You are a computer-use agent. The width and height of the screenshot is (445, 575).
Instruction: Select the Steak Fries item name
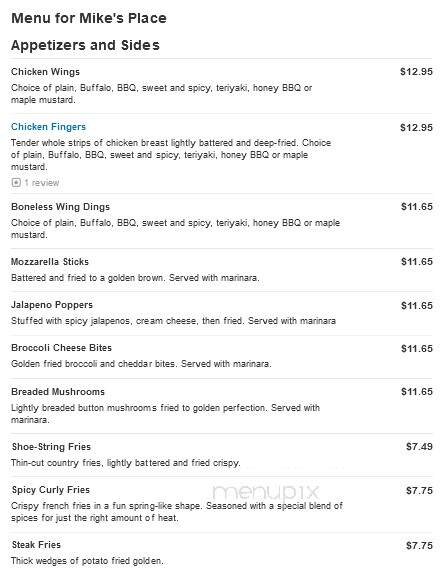tap(36, 545)
